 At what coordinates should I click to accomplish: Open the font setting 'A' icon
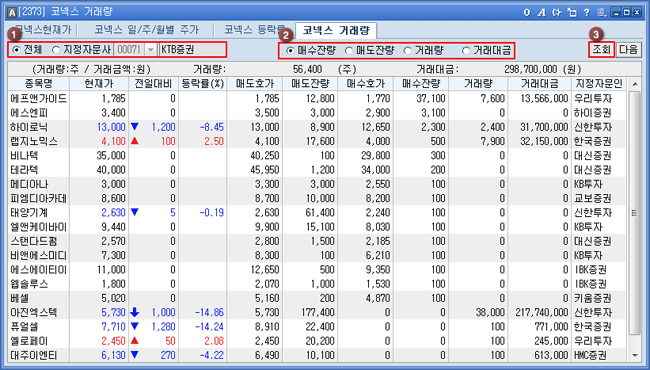tap(541, 12)
